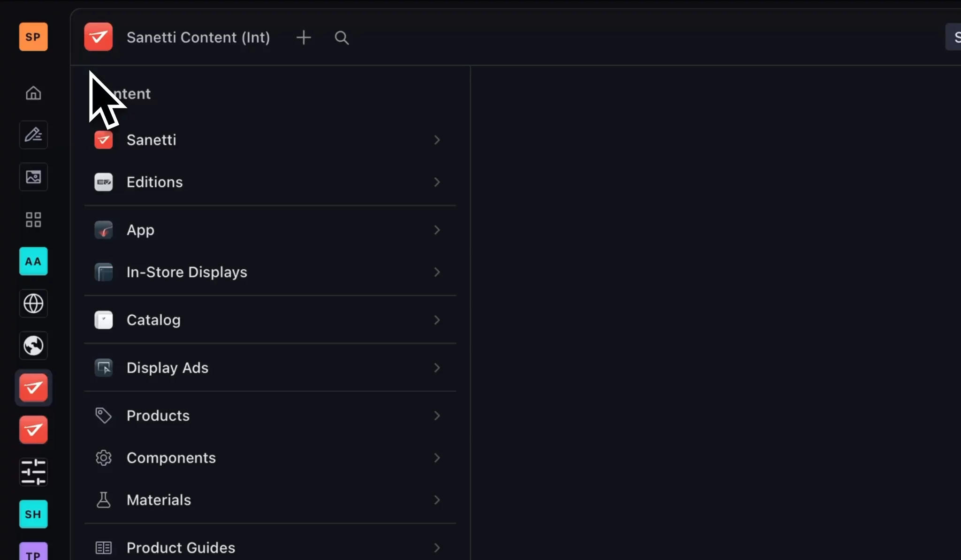Click the filled earth globe icon
The image size is (961, 560).
pyautogui.click(x=33, y=346)
